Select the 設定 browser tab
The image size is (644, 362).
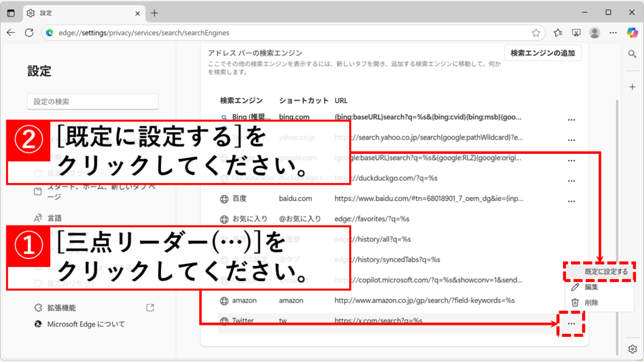[x=84, y=13]
